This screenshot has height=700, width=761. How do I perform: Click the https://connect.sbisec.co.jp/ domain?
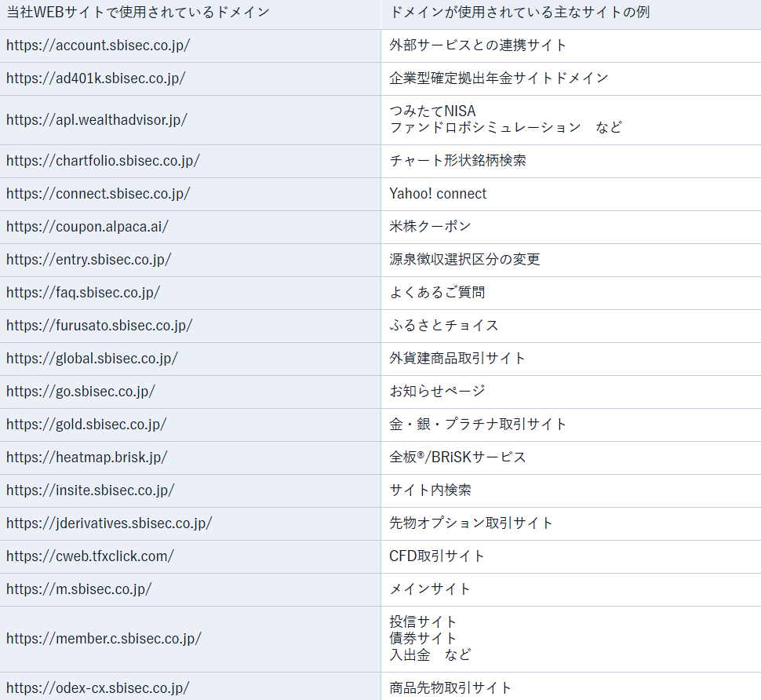tap(98, 194)
